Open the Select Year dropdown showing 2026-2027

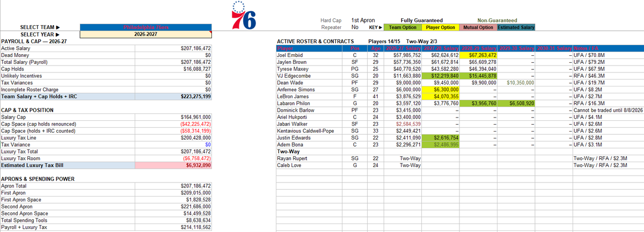(x=145, y=34)
